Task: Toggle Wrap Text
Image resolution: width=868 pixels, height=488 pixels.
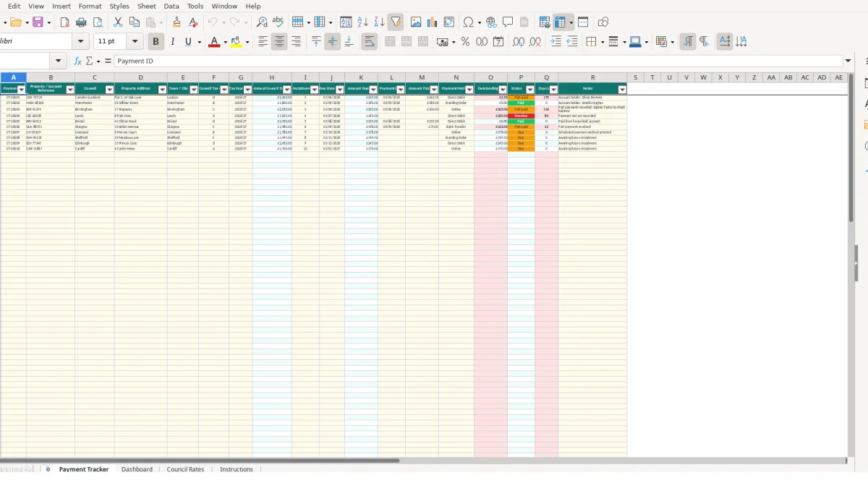Action: pos(369,42)
